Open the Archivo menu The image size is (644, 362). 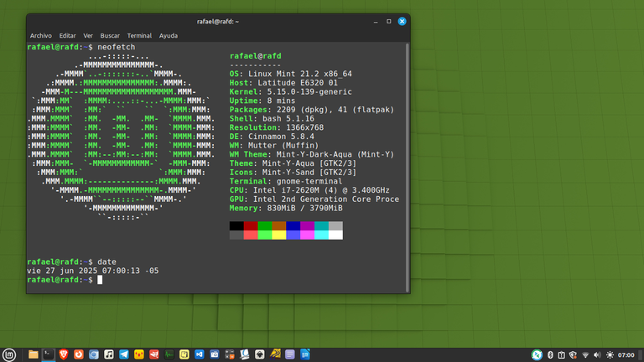click(40, 36)
